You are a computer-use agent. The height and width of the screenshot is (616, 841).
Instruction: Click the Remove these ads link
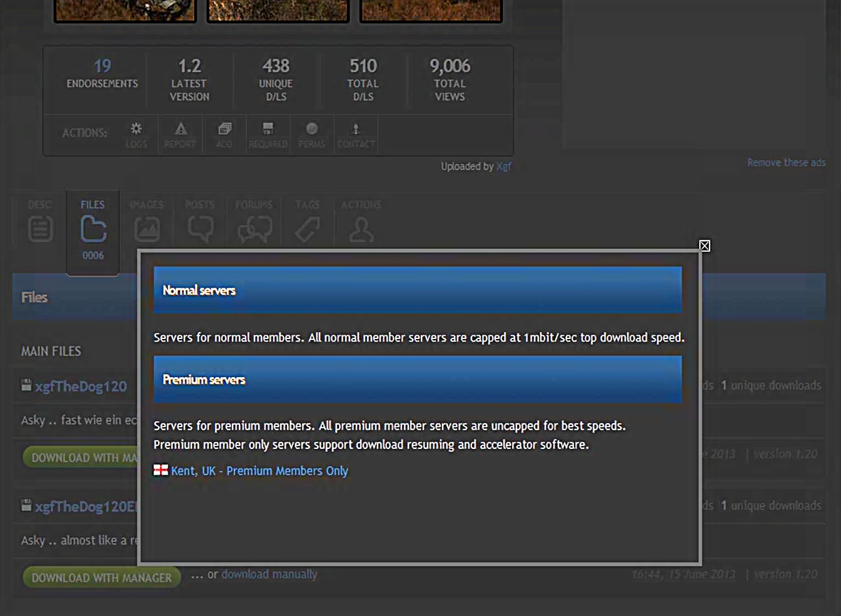coord(786,163)
